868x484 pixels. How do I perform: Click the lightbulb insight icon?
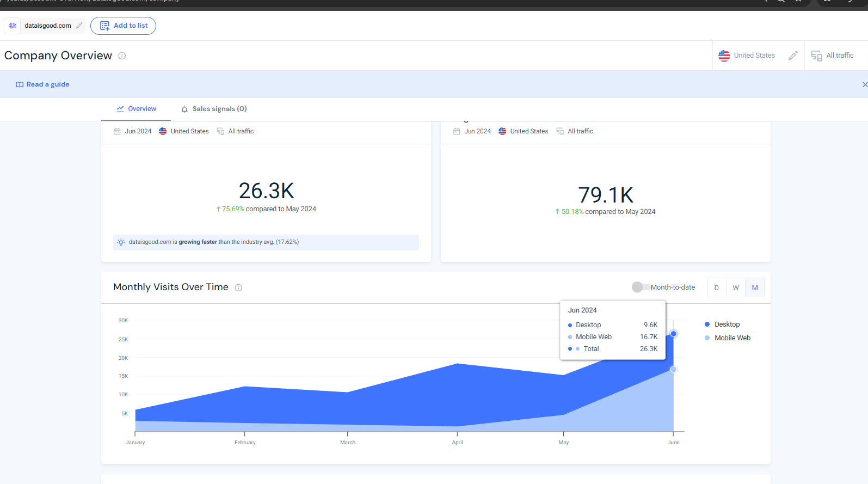[x=121, y=242]
